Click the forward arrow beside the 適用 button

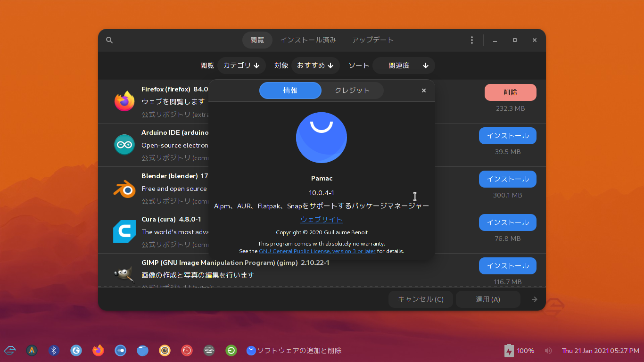pos(534,299)
